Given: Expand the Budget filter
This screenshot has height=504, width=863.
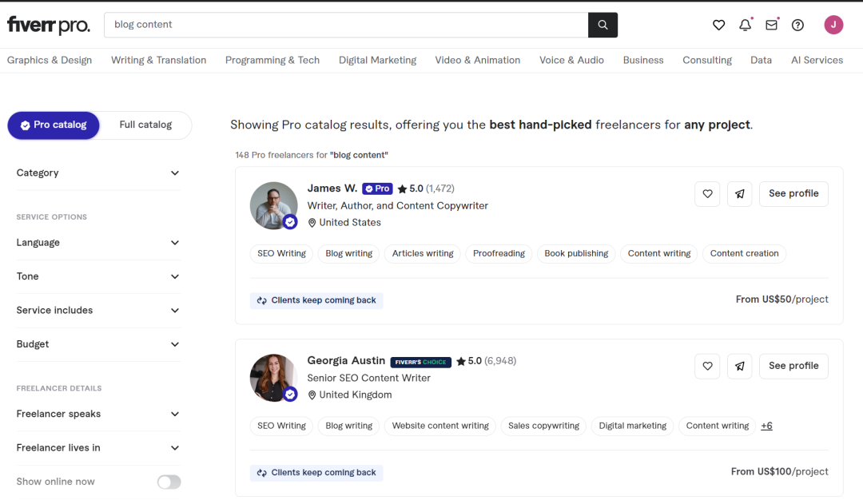Looking at the screenshot, I should (x=98, y=344).
